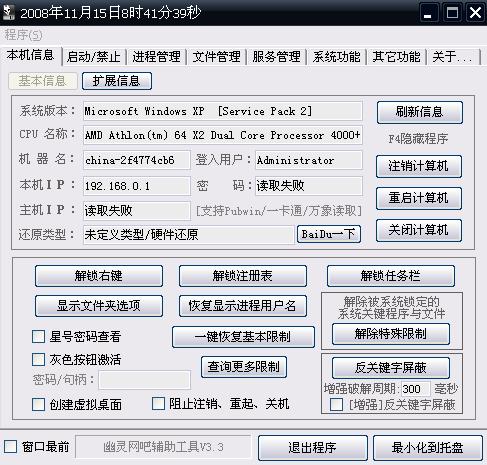Click the 登入用户 Administrator field
The width and height of the screenshot is (487, 465).
309,160
